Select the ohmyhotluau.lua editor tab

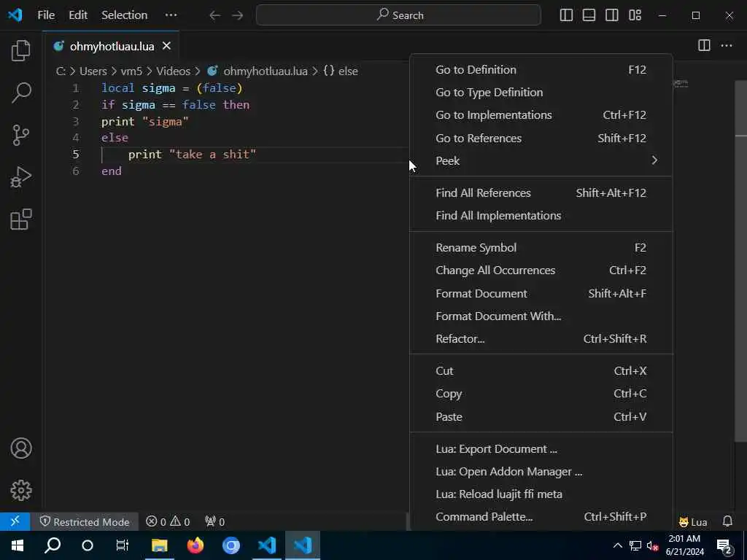pos(111,46)
